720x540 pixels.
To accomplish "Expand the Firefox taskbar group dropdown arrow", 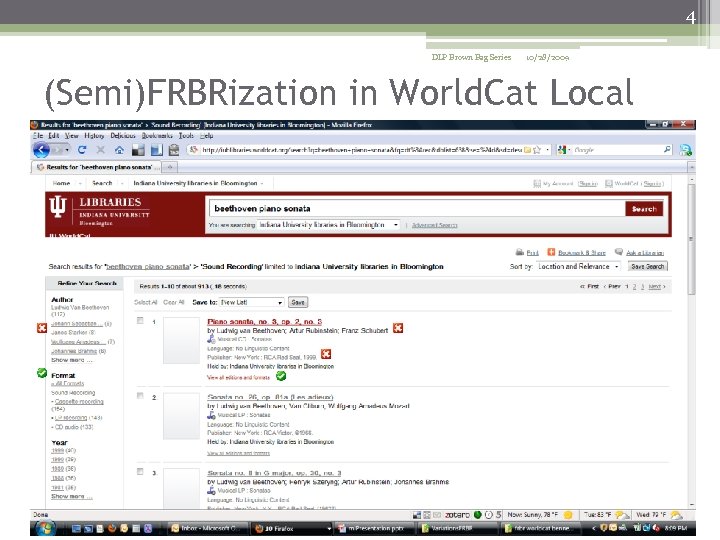I will (x=329, y=529).
